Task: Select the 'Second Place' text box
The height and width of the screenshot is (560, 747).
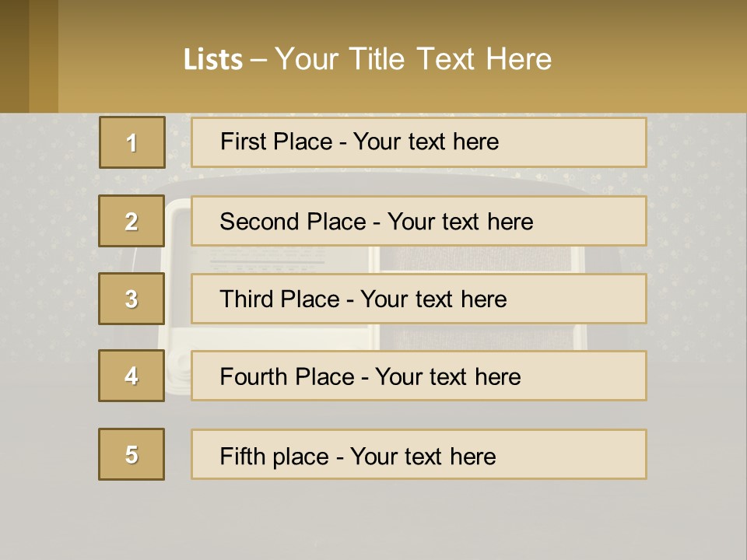Action: coord(419,221)
